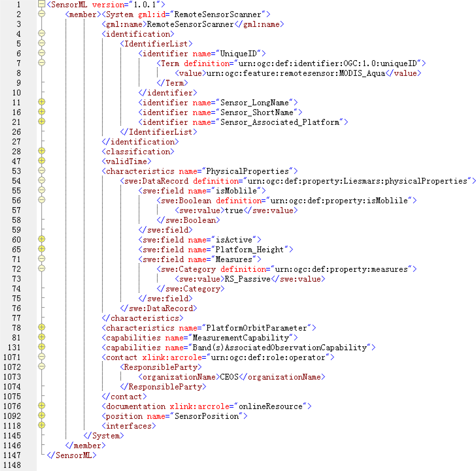Click line number 1071 in the gutter

click(12, 357)
